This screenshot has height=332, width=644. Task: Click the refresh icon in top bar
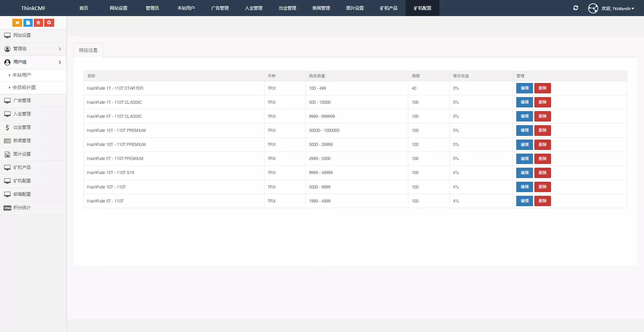point(575,8)
